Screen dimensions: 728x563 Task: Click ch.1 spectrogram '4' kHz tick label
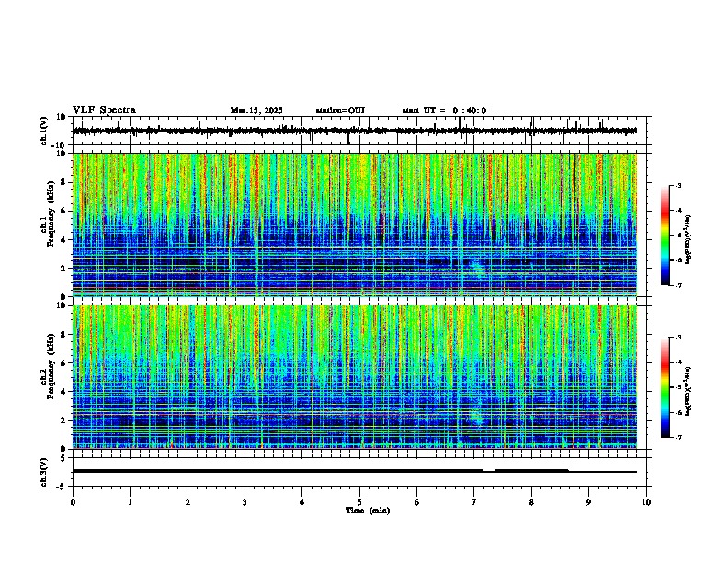[64, 240]
